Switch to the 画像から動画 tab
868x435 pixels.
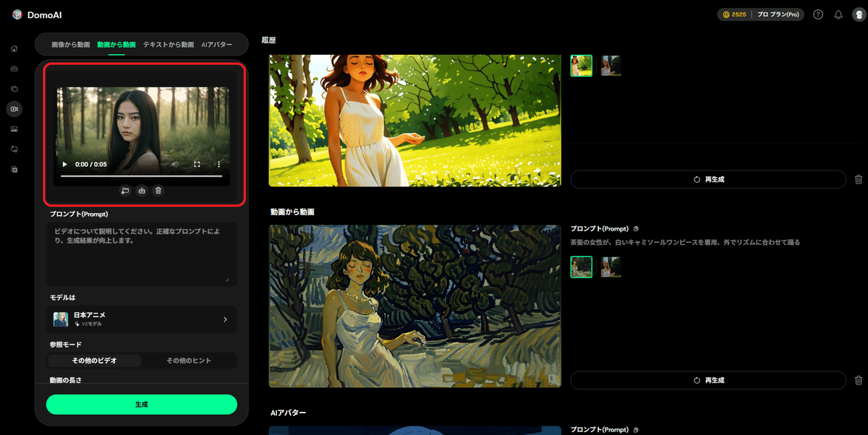pos(71,45)
